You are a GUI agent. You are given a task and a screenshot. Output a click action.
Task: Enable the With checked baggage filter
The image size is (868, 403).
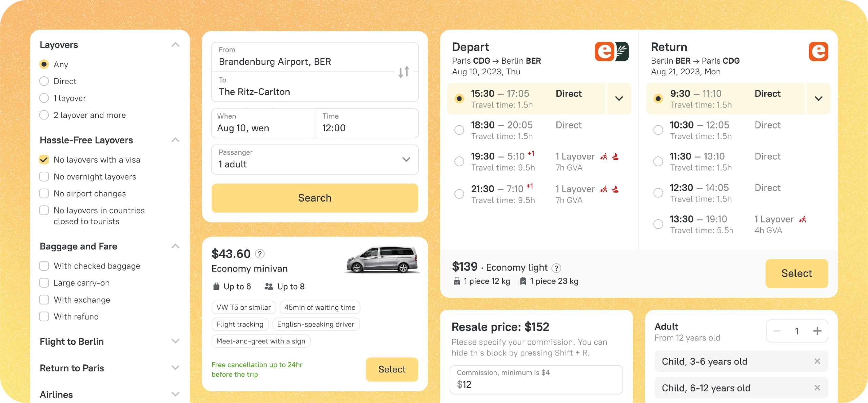tap(44, 266)
